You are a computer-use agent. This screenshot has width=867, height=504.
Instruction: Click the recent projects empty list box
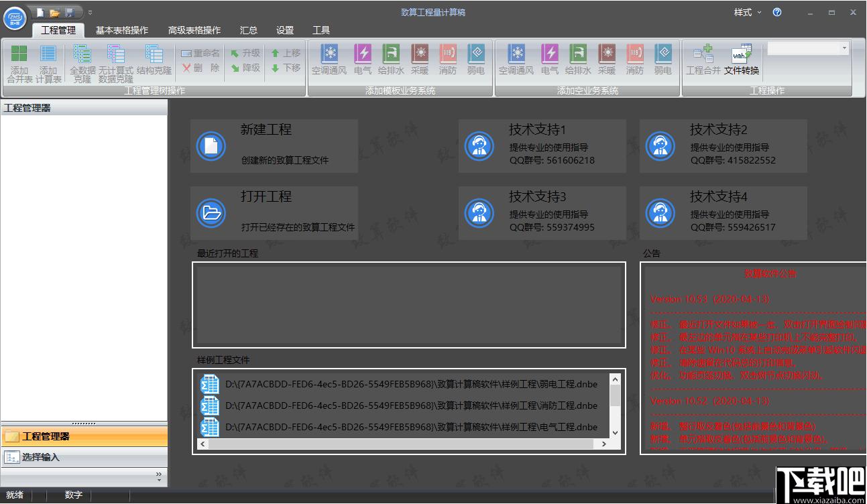[409, 305]
